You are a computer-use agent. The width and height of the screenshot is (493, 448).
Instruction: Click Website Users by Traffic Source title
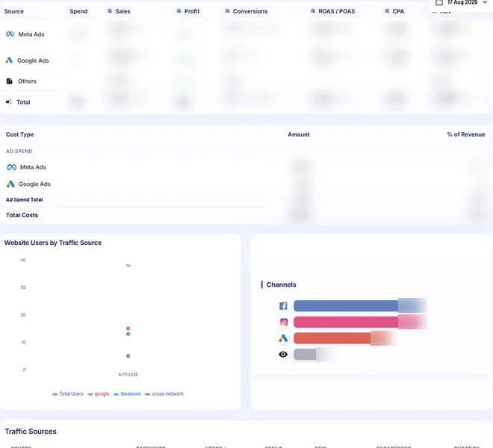[53, 243]
